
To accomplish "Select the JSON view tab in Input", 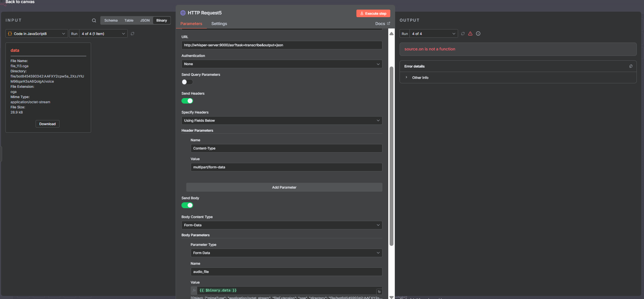I will tap(145, 21).
